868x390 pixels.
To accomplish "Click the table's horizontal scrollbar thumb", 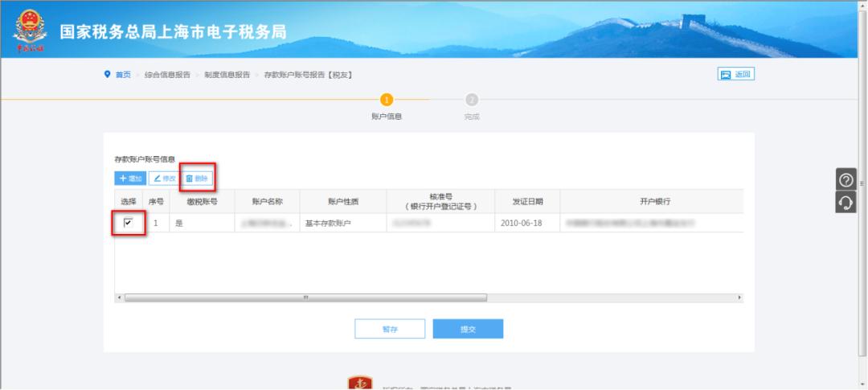I will [305, 297].
